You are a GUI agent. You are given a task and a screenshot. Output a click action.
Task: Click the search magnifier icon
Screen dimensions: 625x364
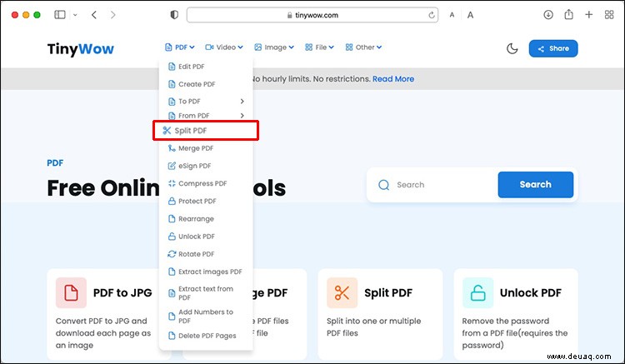tap(383, 185)
